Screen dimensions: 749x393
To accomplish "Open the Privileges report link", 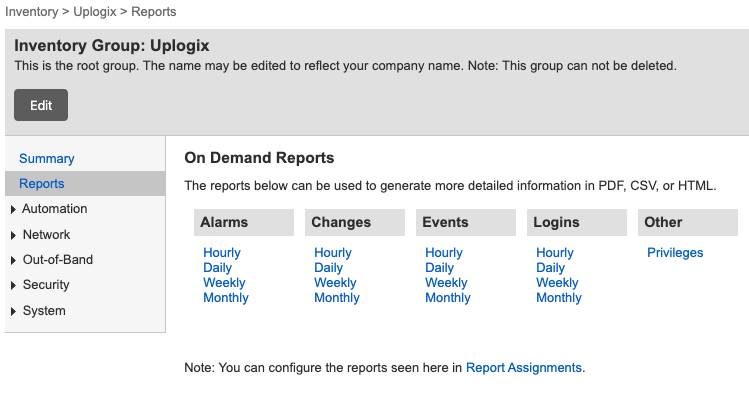I will pos(675,253).
